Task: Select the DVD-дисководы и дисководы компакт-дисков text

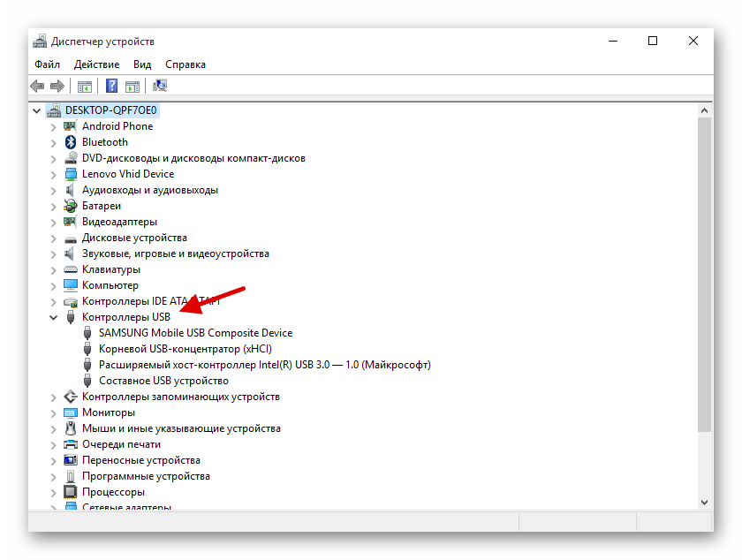Action: pyautogui.click(x=193, y=158)
